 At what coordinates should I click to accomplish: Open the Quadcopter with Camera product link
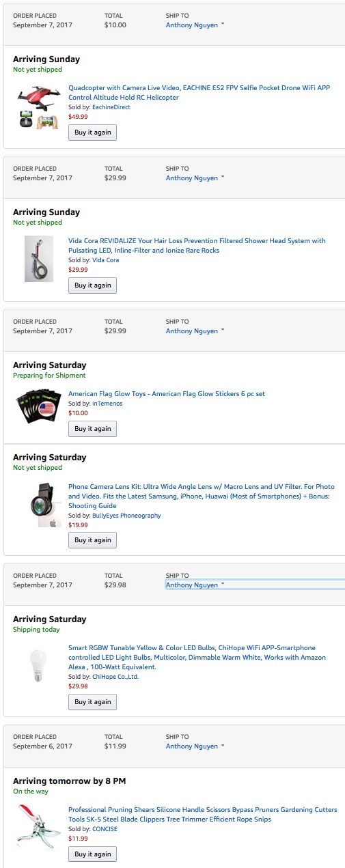pyautogui.click(x=199, y=93)
